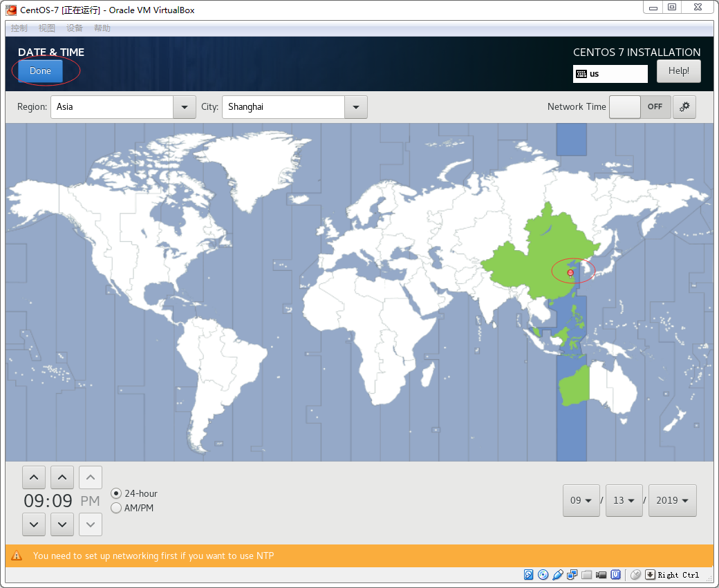Open NTP server settings gear icon
719x588 pixels.
(x=684, y=107)
